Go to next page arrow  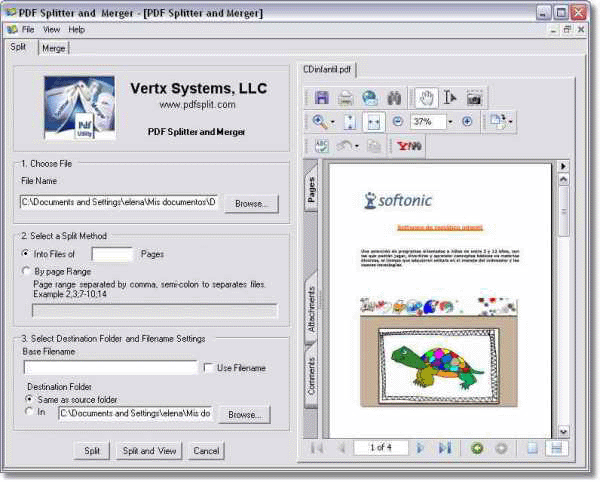[420, 448]
